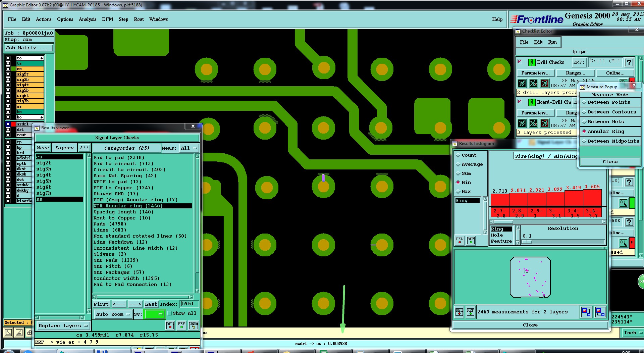
Task: Go to next result with ---> button
Action: [135, 304]
